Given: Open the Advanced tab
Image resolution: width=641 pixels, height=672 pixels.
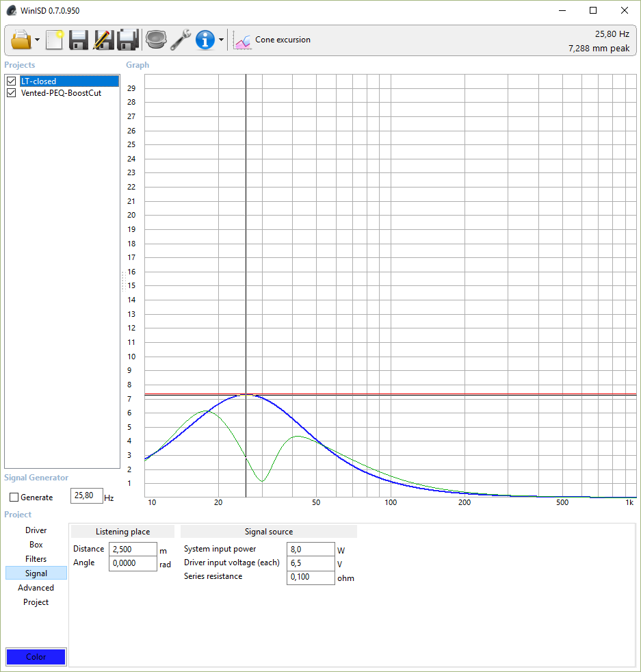Looking at the screenshot, I should point(36,588).
